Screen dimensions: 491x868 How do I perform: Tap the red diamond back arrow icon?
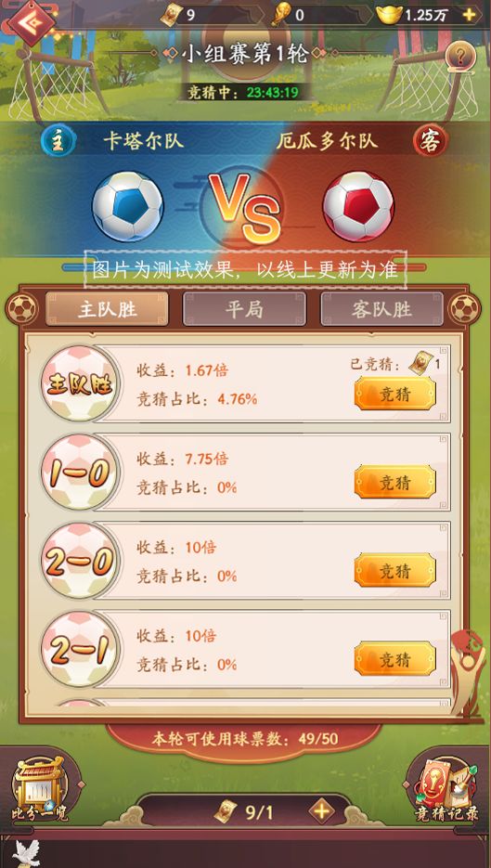30,22
